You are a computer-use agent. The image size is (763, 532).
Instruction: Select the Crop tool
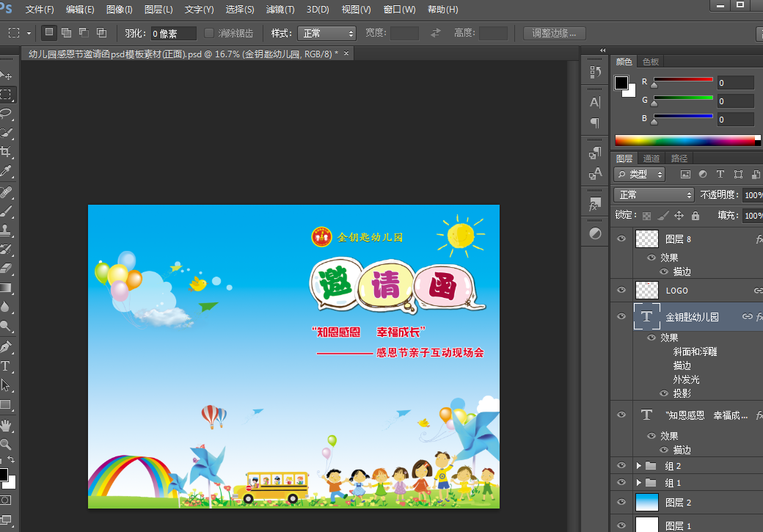(6, 152)
